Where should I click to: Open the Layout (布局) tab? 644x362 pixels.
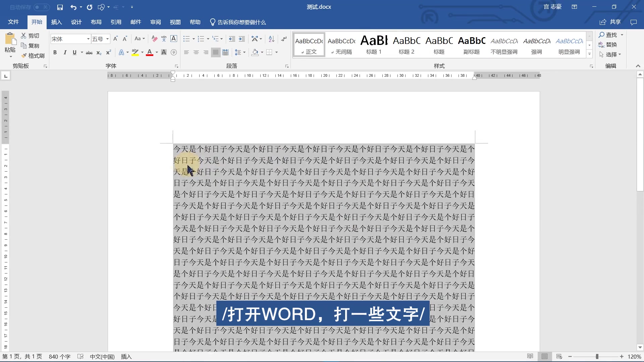[96, 22]
